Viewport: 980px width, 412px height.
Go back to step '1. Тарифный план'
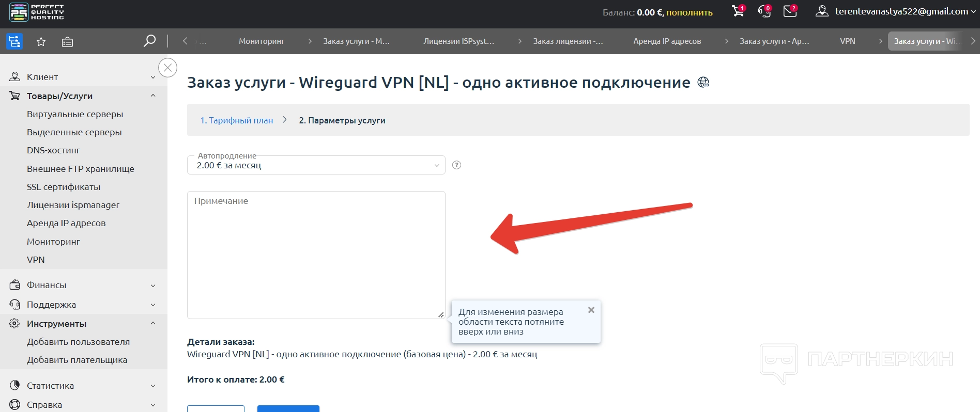click(x=237, y=120)
